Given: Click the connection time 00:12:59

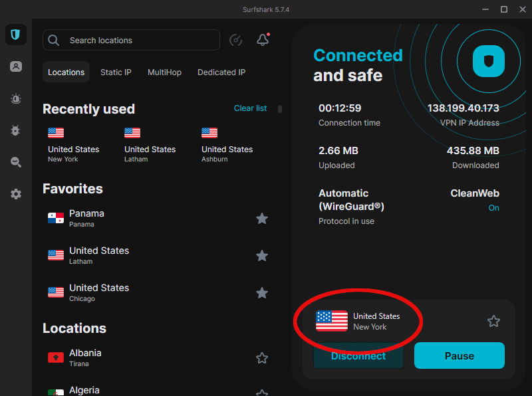Looking at the screenshot, I should coord(340,108).
